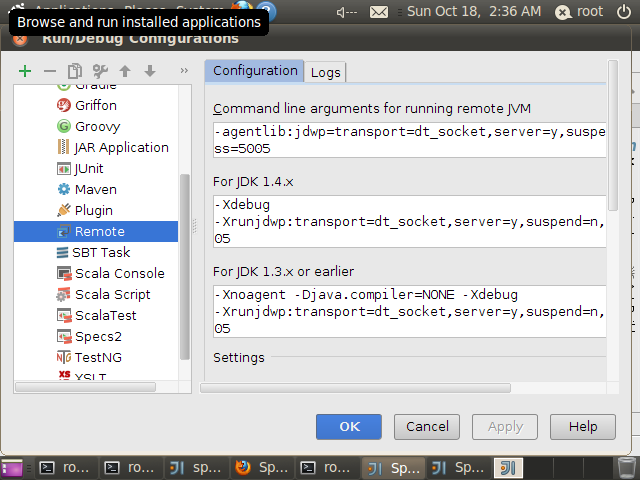
Task: Add a new configuration with plus icon
Action: pos(25,71)
